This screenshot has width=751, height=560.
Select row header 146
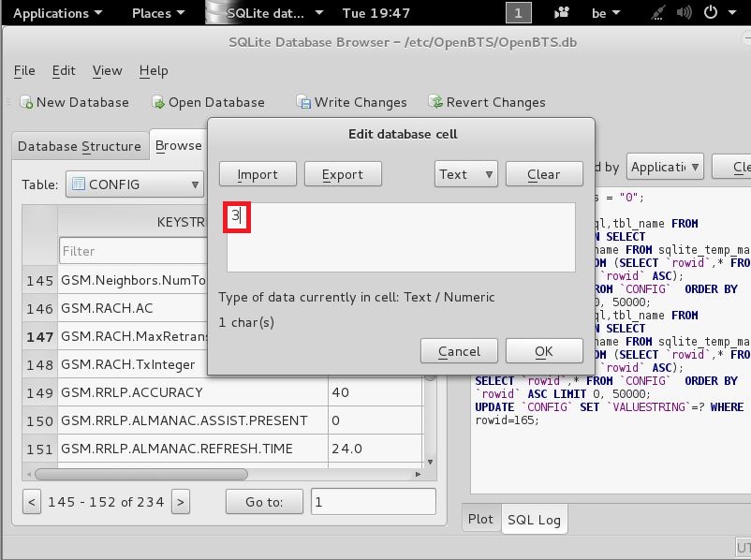39,308
